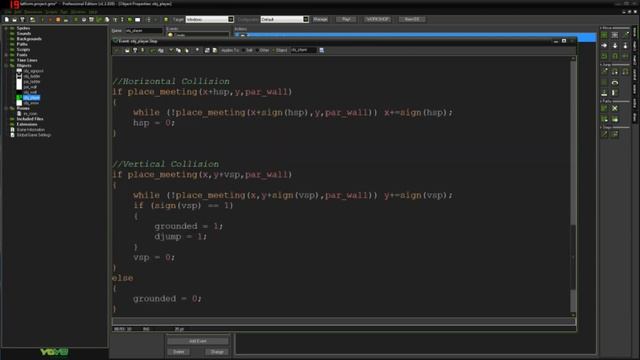Select the Jump to Position action icon
The image size is (640, 360).
pyautogui.click(x=604, y=72)
